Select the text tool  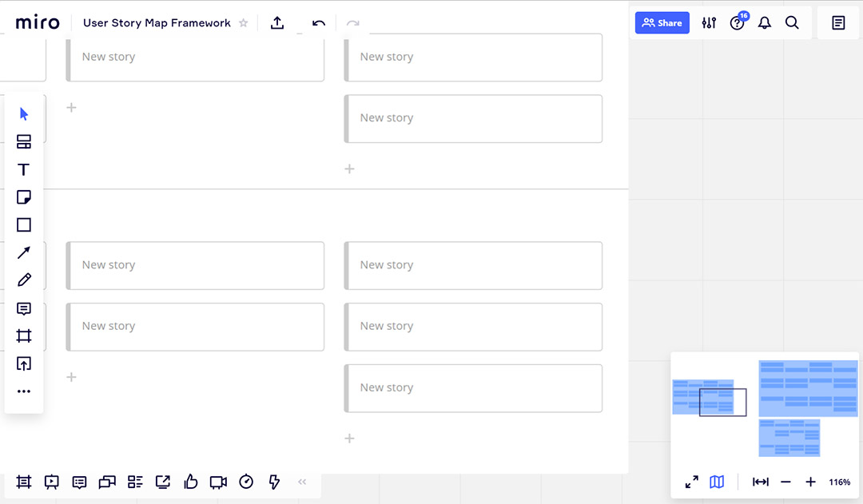point(24,169)
